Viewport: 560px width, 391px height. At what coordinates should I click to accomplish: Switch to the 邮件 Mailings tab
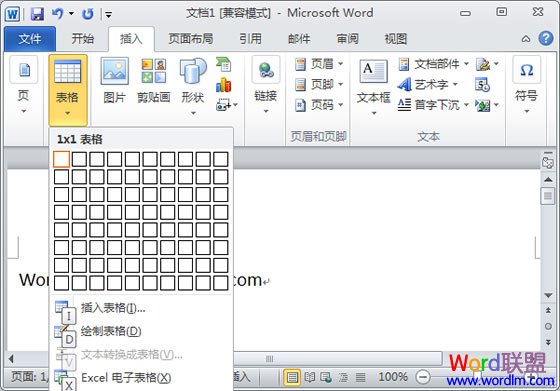coord(299,38)
